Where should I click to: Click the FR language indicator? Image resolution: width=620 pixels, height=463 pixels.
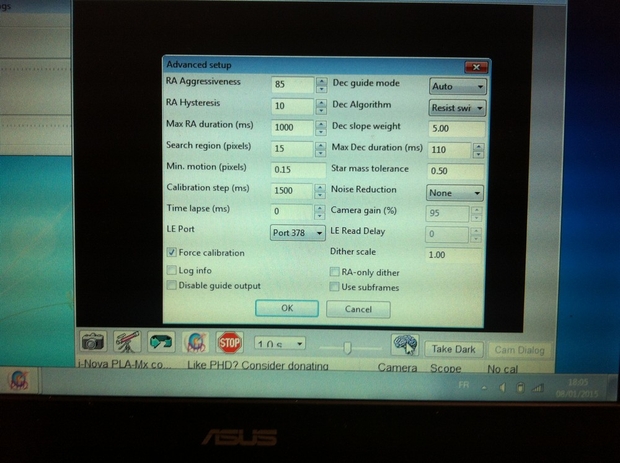[x=463, y=385]
